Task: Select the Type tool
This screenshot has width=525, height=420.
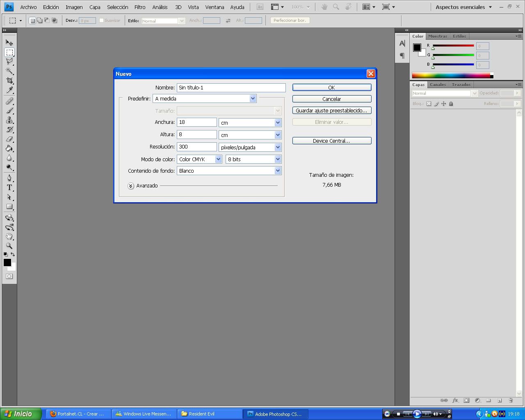Action: coord(9,187)
